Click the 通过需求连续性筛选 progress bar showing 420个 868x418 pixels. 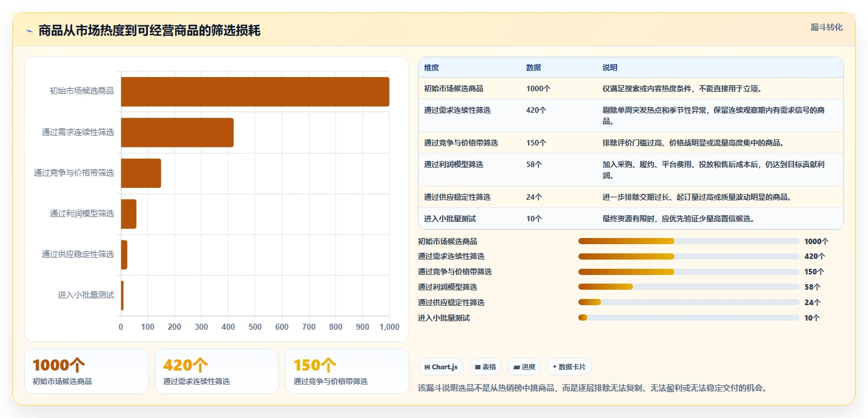click(x=689, y=256)
